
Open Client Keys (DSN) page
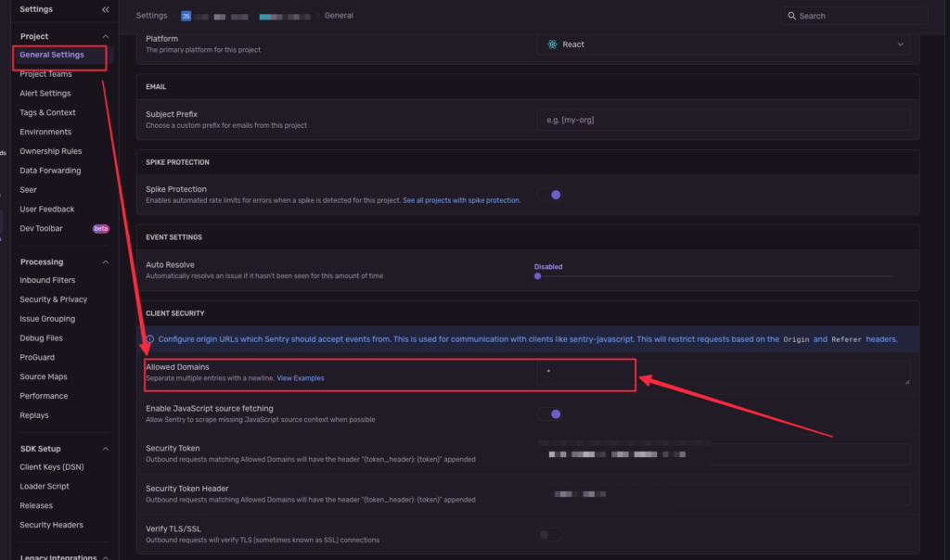point(52,467)
